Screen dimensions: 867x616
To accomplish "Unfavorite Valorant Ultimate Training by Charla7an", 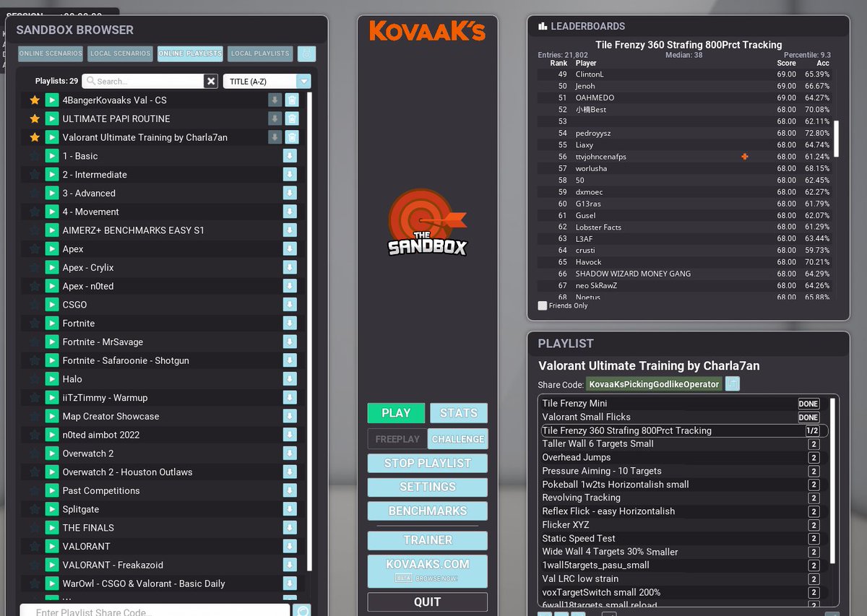I will coord(34,137).
